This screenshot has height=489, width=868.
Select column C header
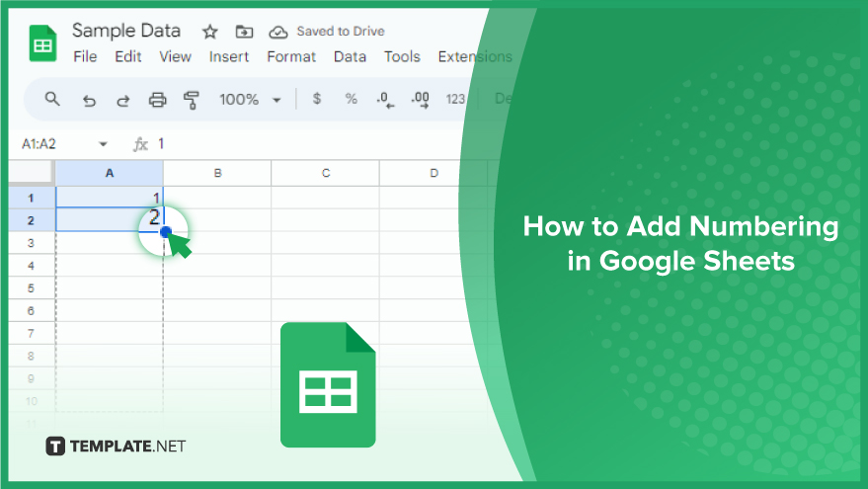326,173
